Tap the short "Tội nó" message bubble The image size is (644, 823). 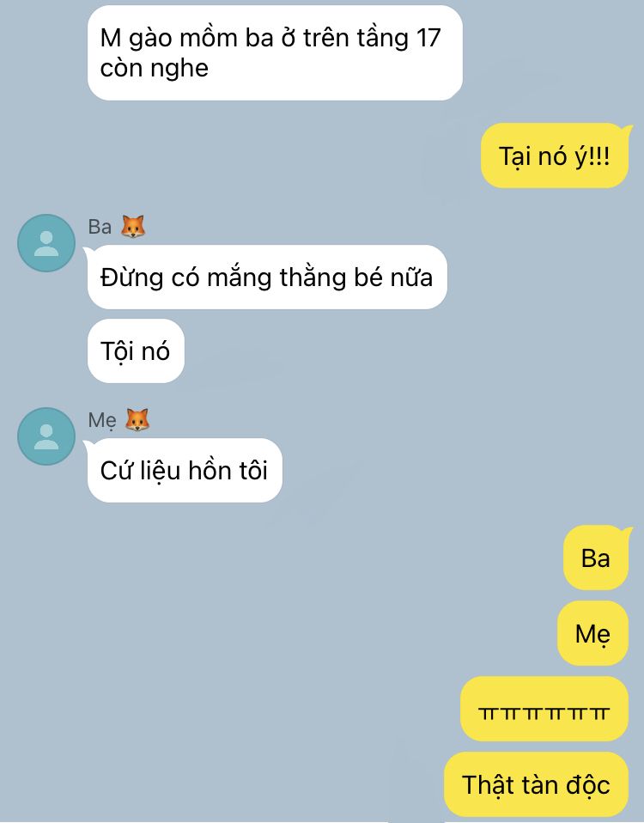pyautogui.click(x=136, y=351)
